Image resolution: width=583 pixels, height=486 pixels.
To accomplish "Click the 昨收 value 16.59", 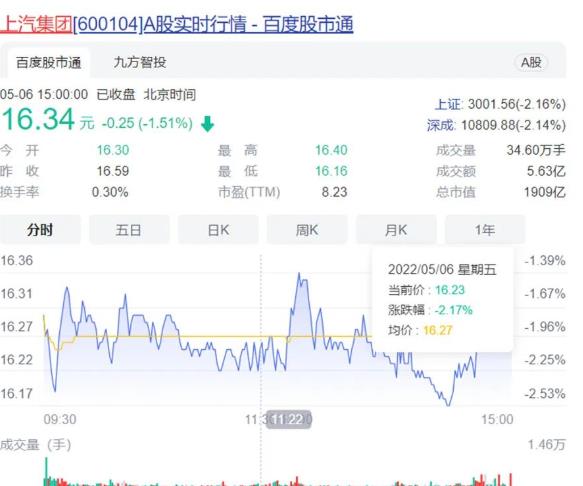I will click(x=113, y=171).
